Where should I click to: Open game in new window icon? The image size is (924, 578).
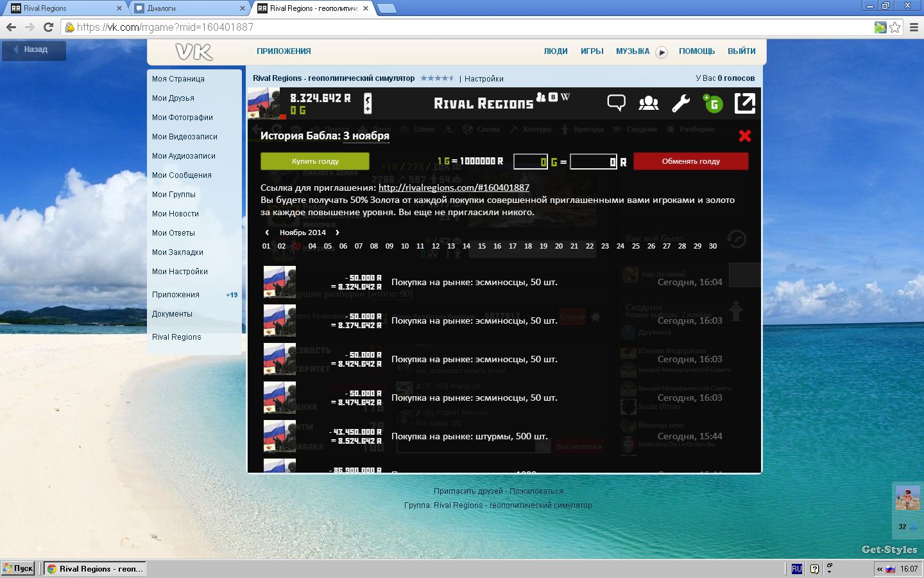744,103
